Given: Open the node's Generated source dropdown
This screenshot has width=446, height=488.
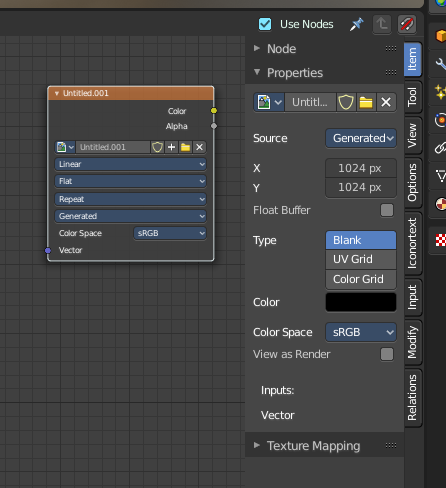Looking at the screenshot, I should click(131, 216).
